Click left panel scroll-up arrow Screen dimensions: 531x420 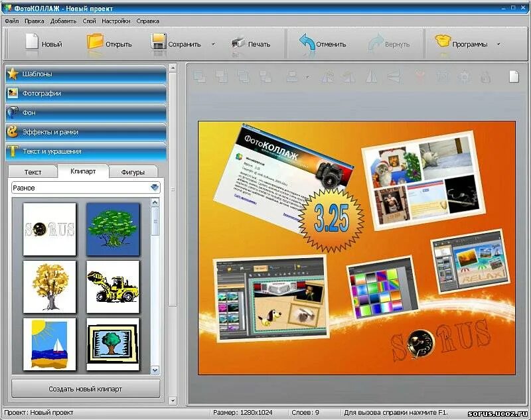point(173,68)
